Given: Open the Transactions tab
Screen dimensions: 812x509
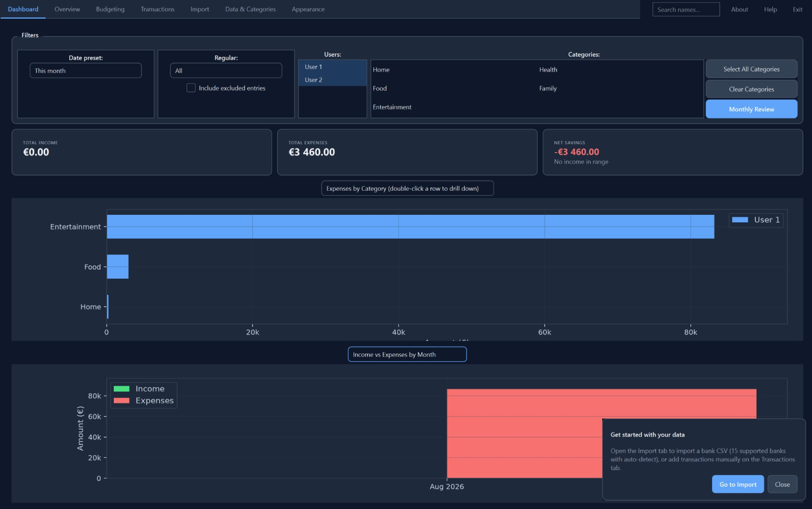Looking at the screenshot, I should pyautogui.click(x=157, y=9).
